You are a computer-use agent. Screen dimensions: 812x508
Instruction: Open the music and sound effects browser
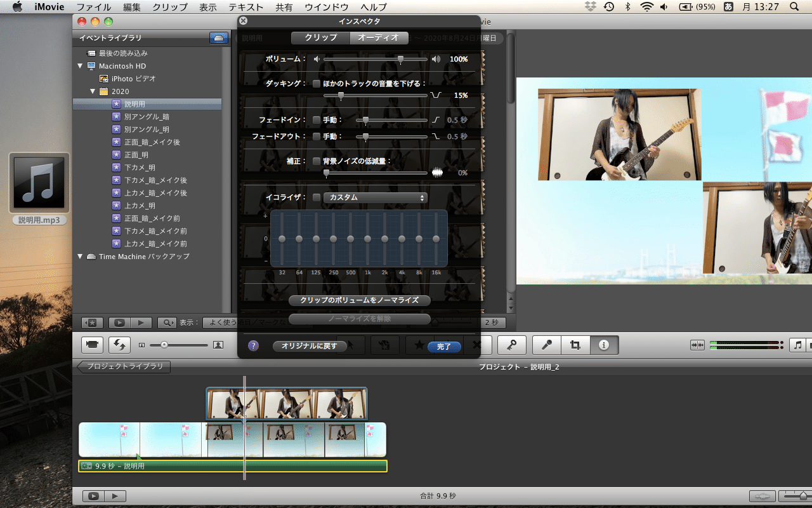[x=799, y=345]
